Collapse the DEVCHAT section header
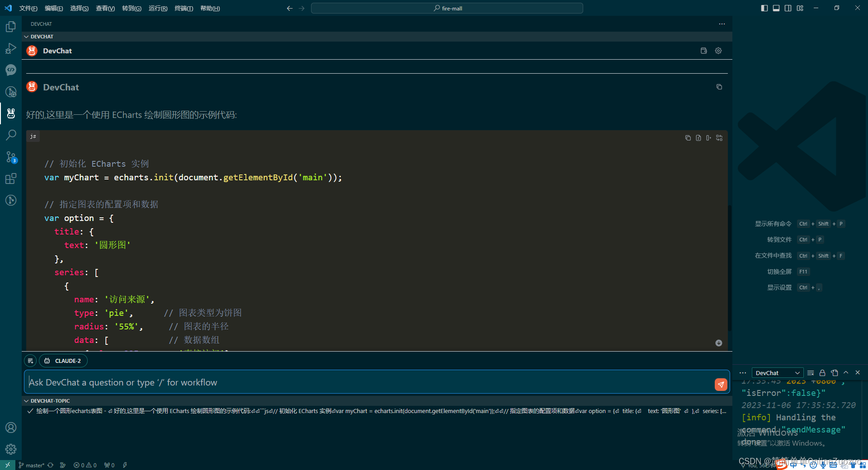Image resolution: width=868 pixels, height=470 pixels. [x=377, y=37]
